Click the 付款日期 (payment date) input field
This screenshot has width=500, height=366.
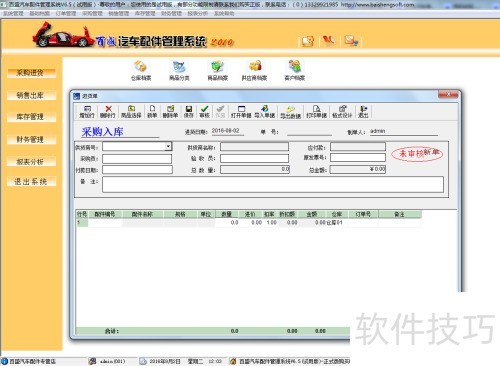click(x=137, y=170)
